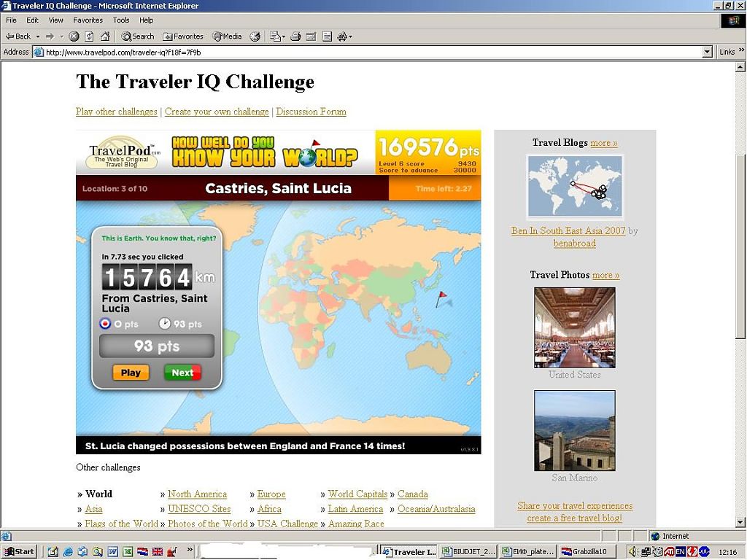This screenshot has width=747, height=560.
Task: Open the World Capitals challenge link
Action: (x=357, y=494)
